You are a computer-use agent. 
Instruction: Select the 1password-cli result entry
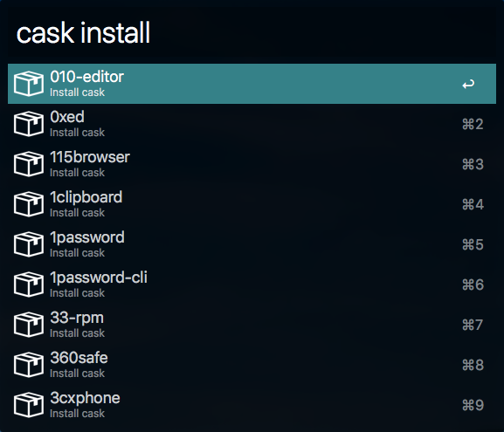pyautogui.click(x=252, y=285)
